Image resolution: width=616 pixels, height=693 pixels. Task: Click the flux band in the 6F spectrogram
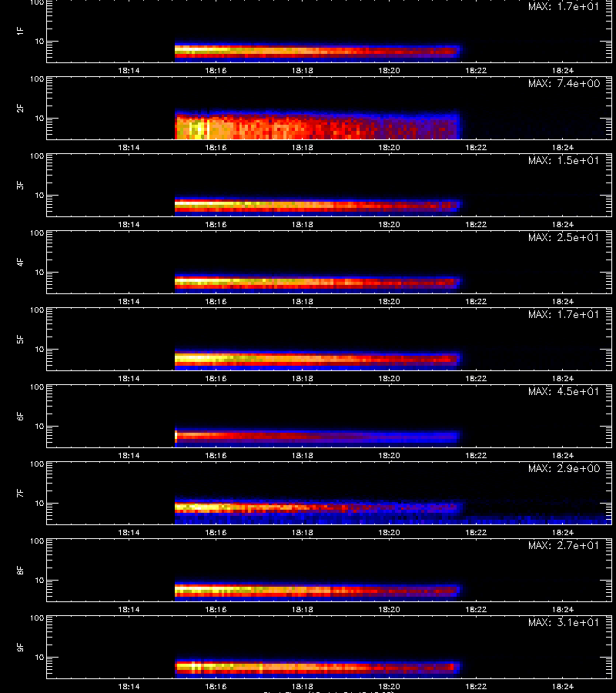[x=317, y=437]
